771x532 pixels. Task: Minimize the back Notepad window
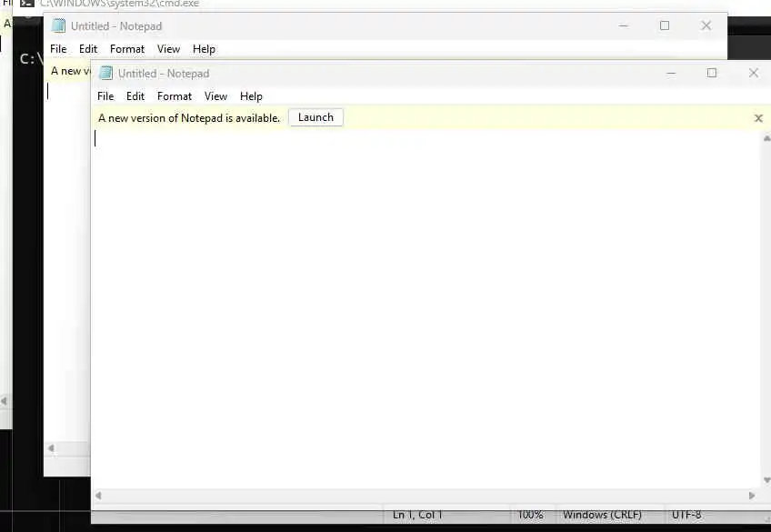click(x=623, y=25)
